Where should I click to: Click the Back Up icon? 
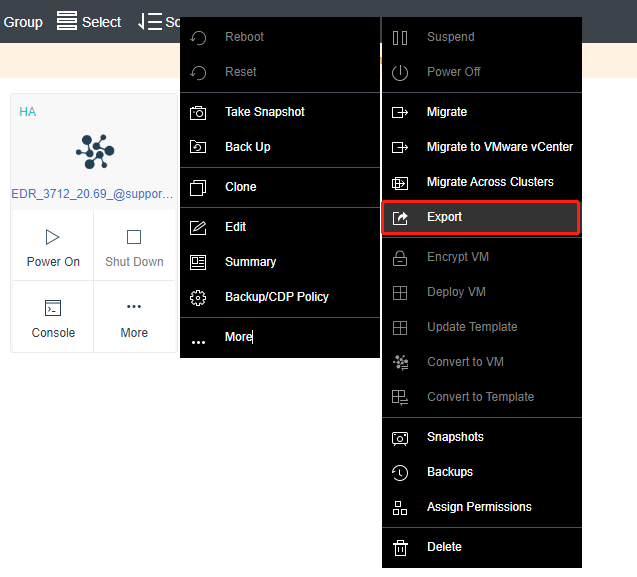198,148
